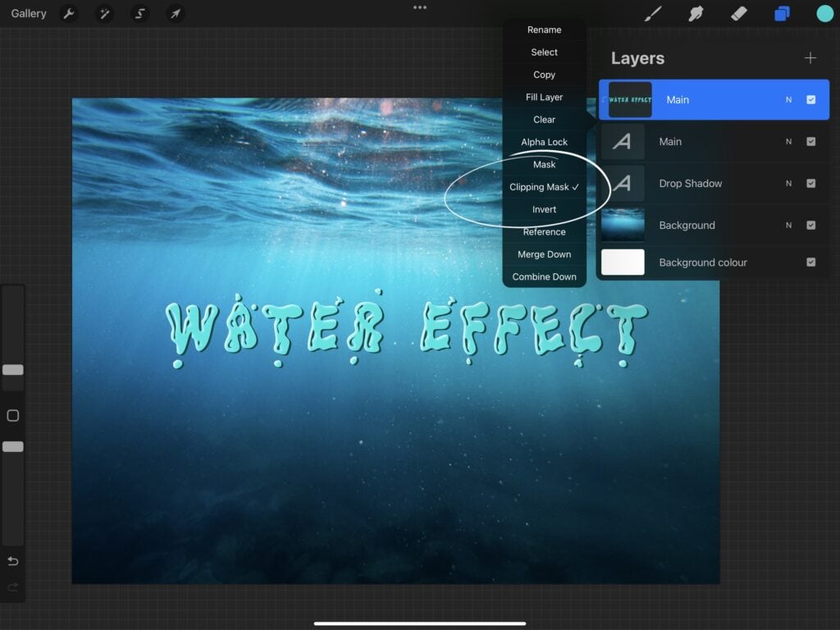Screen dimensions: 840x630
Task: Add a new layer with plus
Action: click(810, 58)
